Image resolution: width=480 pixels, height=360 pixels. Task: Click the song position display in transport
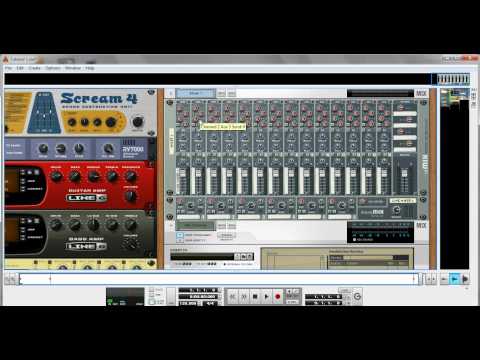[199, 290]
